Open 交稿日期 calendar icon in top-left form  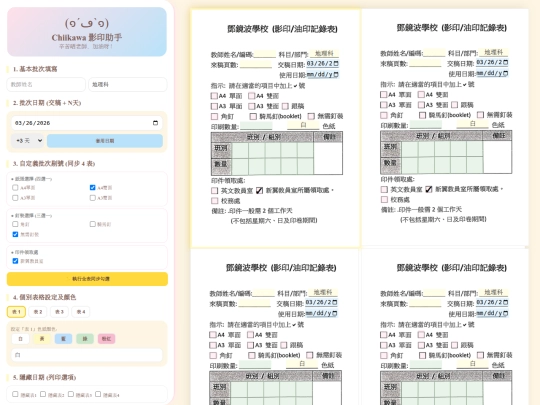click(x=336, y=64)
